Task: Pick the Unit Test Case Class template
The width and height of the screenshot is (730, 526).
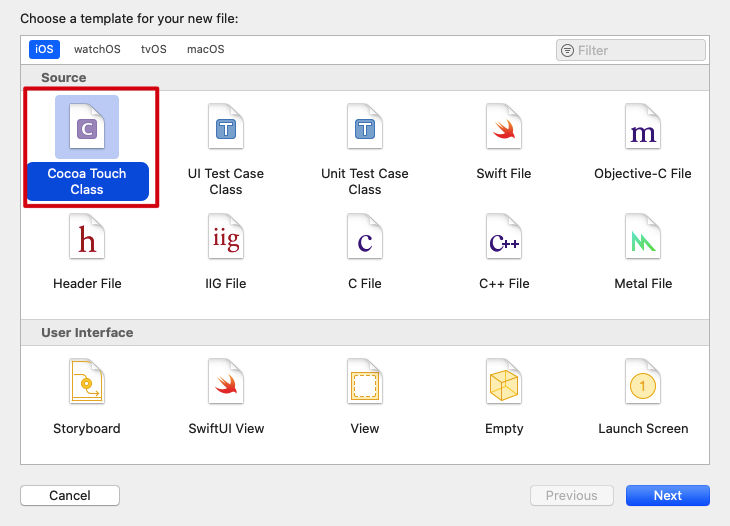Action: 365,127
